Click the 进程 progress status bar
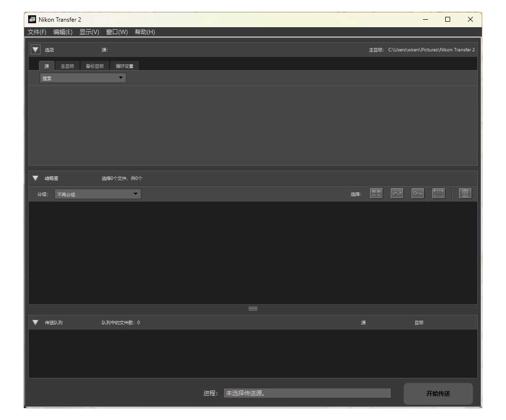 click(307, 393)
